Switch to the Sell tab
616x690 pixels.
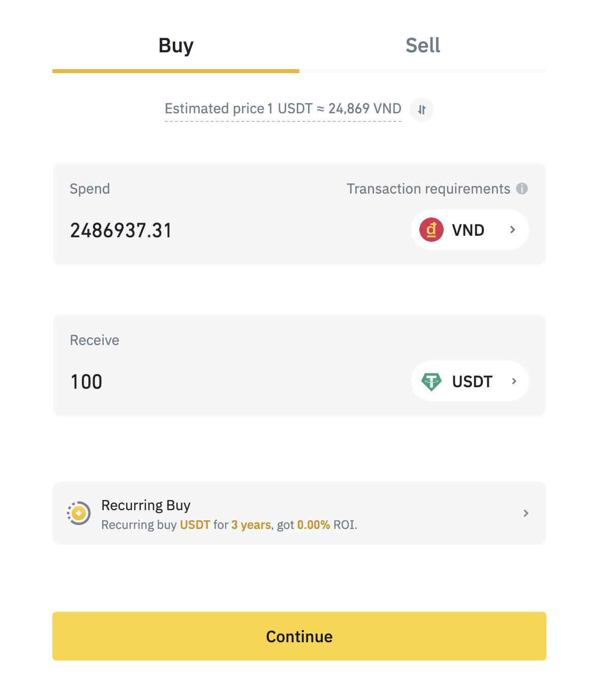click(x=422, y=46)
